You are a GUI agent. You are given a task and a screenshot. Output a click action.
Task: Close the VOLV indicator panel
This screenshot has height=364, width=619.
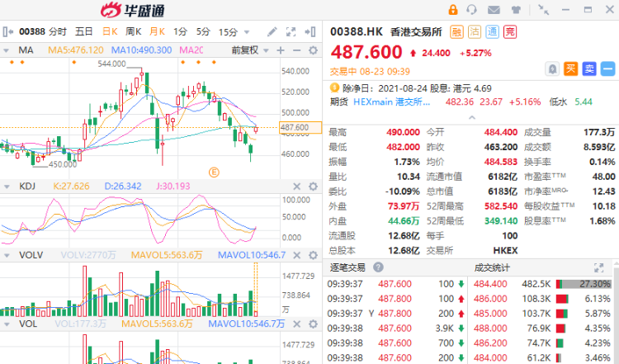[297, 255]
